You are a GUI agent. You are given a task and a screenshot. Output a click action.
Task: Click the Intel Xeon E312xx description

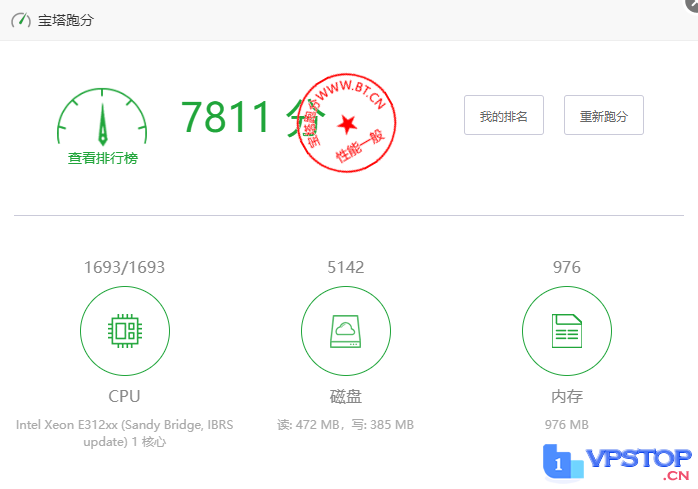click(x=125, y=432)
